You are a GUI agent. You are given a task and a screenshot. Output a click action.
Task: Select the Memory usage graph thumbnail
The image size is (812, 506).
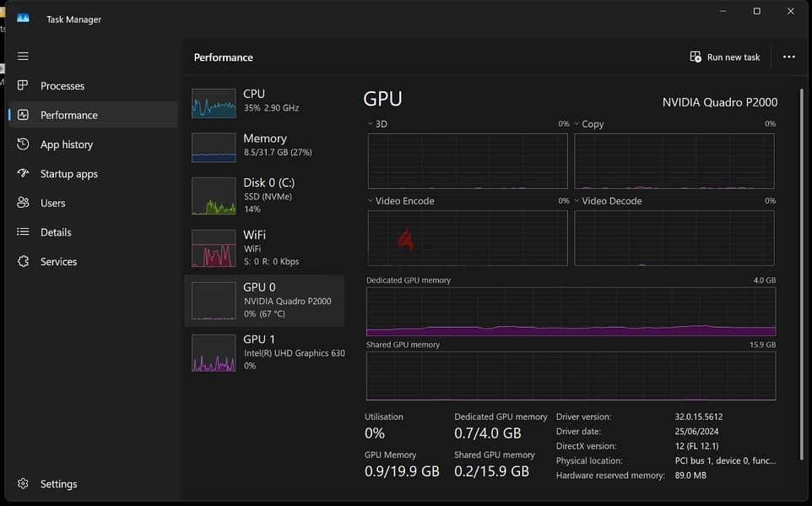[x=214, y=148]
